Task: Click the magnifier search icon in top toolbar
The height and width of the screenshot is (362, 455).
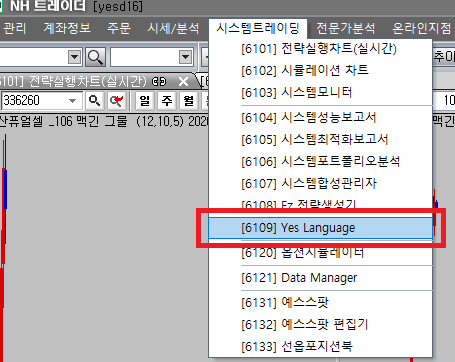Action: point(95,57)
